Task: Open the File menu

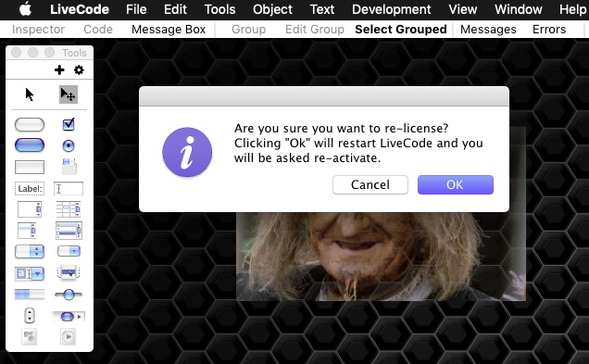Action: pyautogui.click(x=136, y=9)
